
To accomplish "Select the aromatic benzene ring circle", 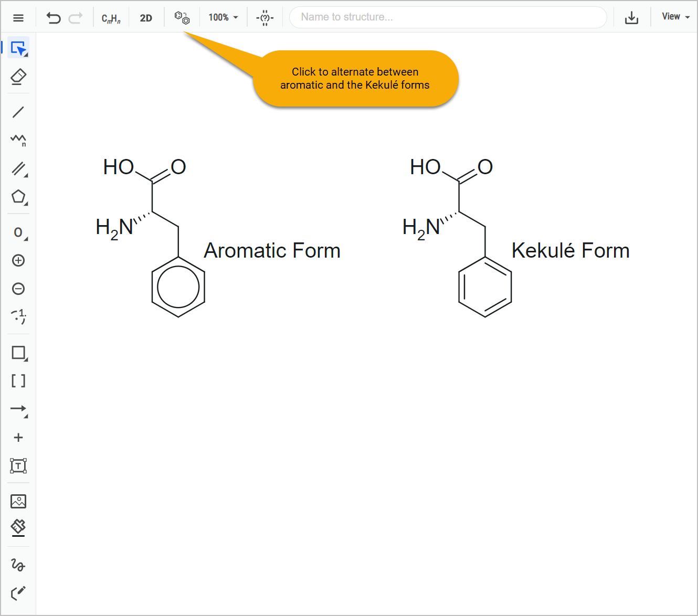I will click(178, 287).
